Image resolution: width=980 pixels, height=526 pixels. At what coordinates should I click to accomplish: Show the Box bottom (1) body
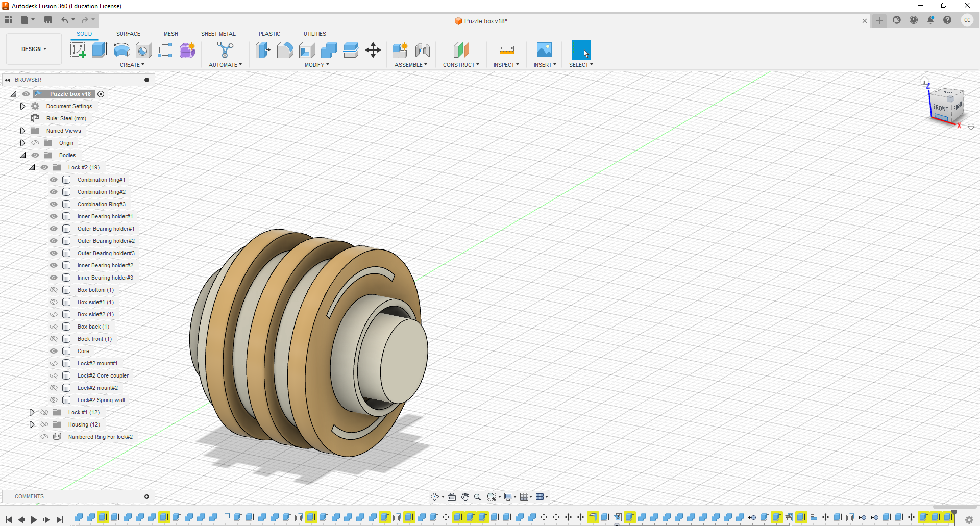(53, 290)
